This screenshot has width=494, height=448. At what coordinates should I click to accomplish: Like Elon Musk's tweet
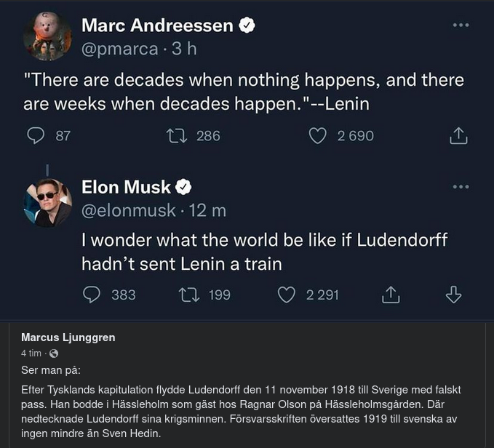point(287,295)
